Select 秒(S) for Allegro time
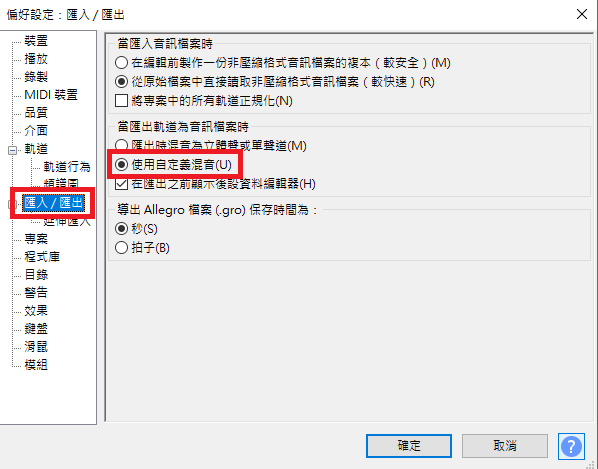 (x=121, y=229)
